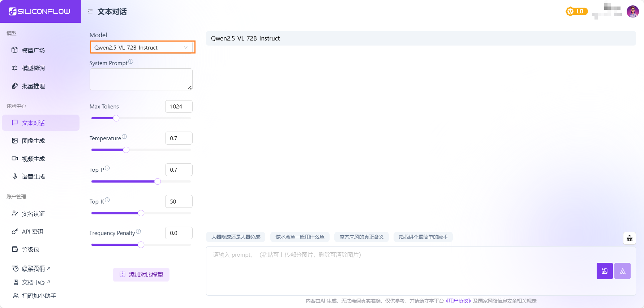Viewport: 644px width, 308px height.
Task: Choose suggestion 做水煮鱼一般用什么鱼
Action: (x=300, y=237)
